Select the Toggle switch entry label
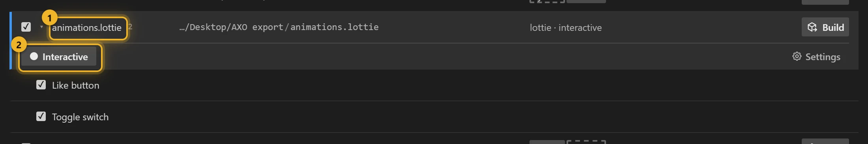The width and height of the screenshot is (868, 144). [x=80, y=117]
